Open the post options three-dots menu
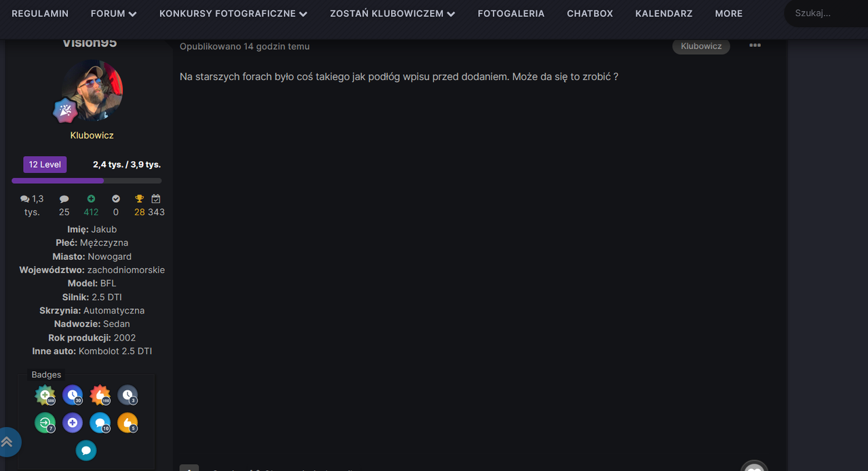The image size is (868, 471). 755,45
